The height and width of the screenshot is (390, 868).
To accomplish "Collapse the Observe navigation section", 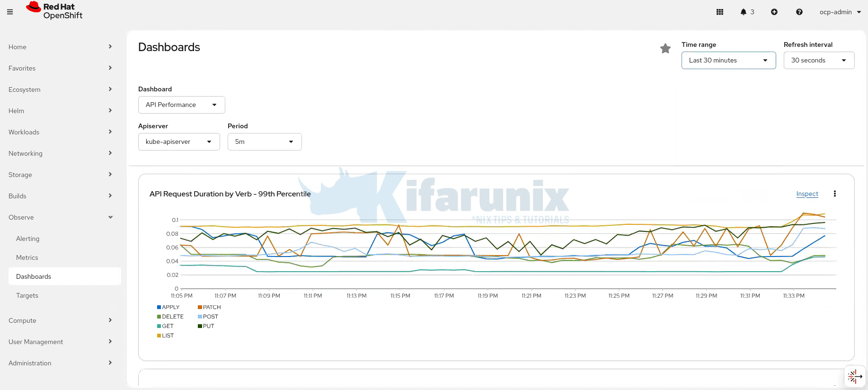I will tap(61, 217).
